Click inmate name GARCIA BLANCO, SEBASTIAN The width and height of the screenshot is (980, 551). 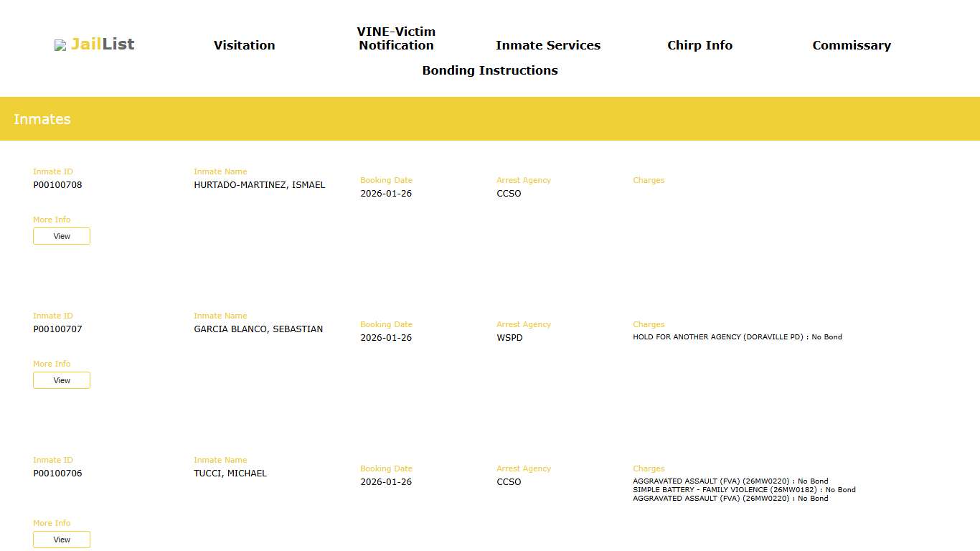[258, 329]
